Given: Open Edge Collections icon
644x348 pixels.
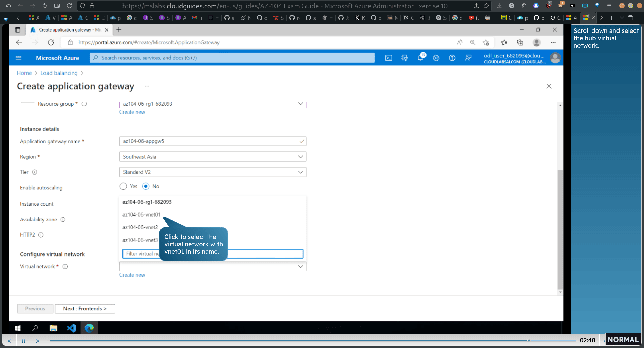Looking at the screenshot, I should point(520,42).
